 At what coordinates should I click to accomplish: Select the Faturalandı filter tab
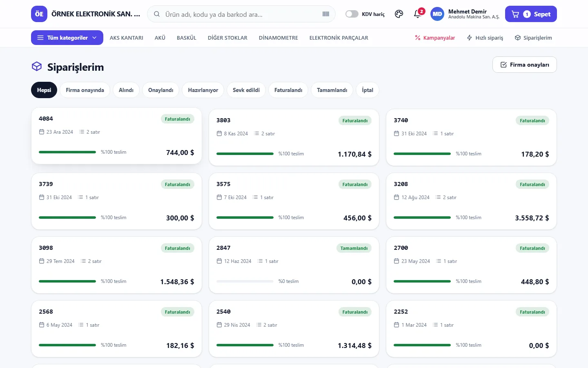(x=288, y=90)
